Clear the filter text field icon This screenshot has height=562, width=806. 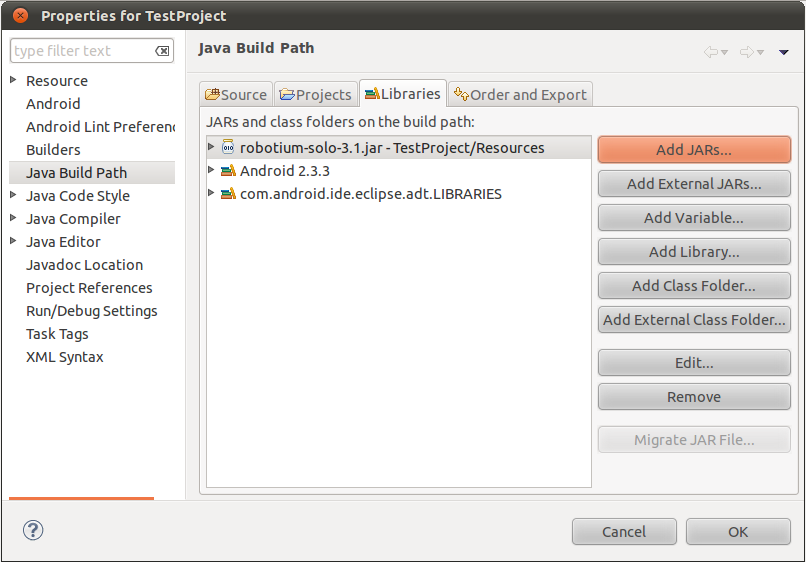tap(162, 51)
